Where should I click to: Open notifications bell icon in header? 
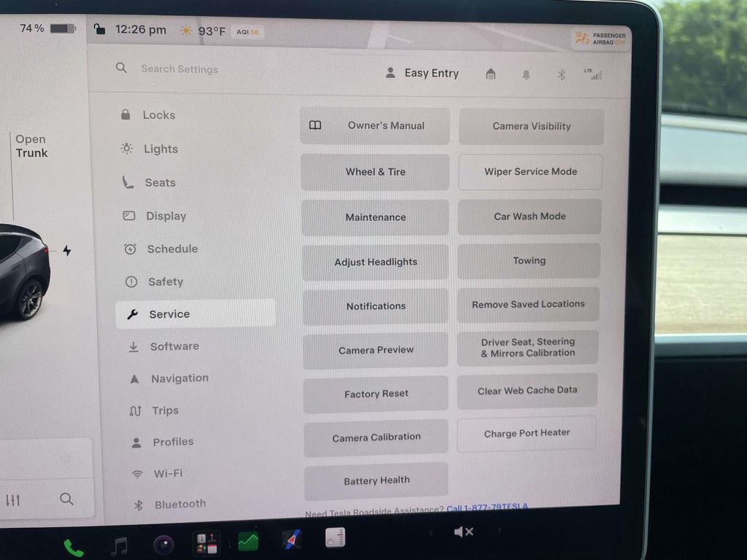(x=526, y=75)
